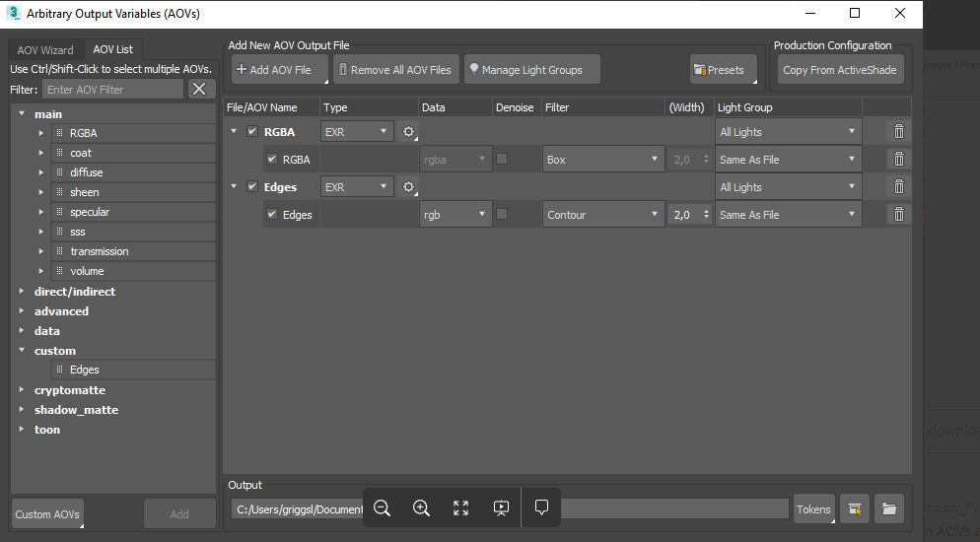The width and height of the screenshot is (980, 542).
Task: Open the output folder icon
Action: [x=889, y=508]
